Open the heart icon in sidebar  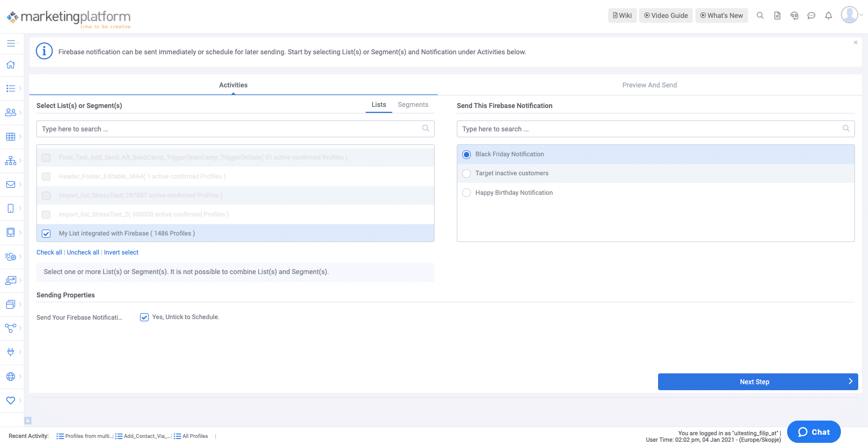coord(10,400)
